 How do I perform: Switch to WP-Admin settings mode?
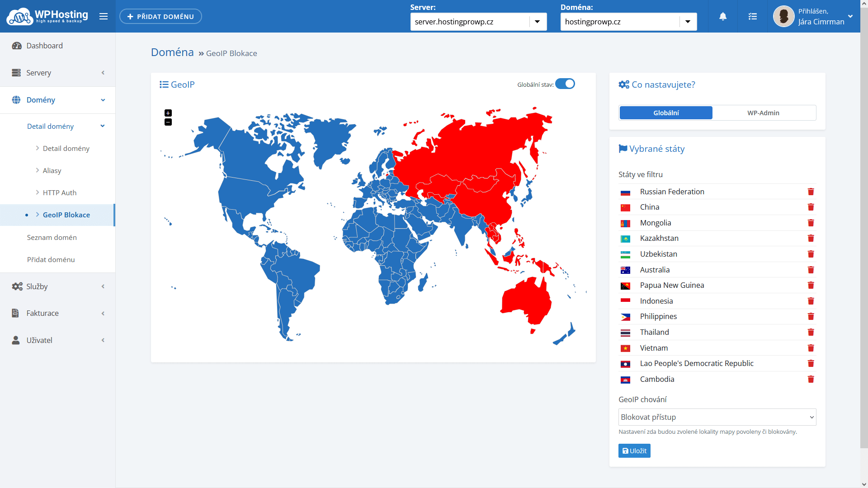[763, 113]
